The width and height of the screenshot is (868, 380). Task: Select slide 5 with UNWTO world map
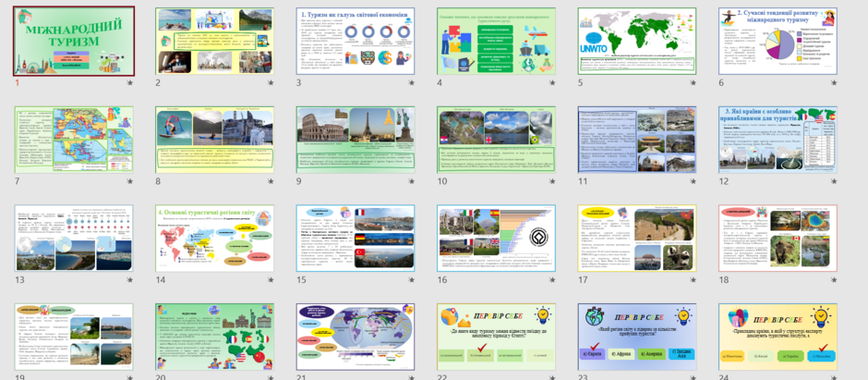[637, 41]
